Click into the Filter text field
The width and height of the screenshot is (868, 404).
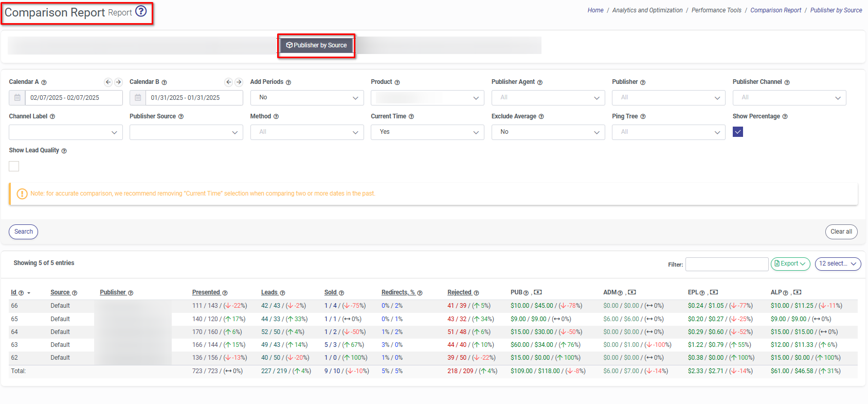(x=727, y=264)
